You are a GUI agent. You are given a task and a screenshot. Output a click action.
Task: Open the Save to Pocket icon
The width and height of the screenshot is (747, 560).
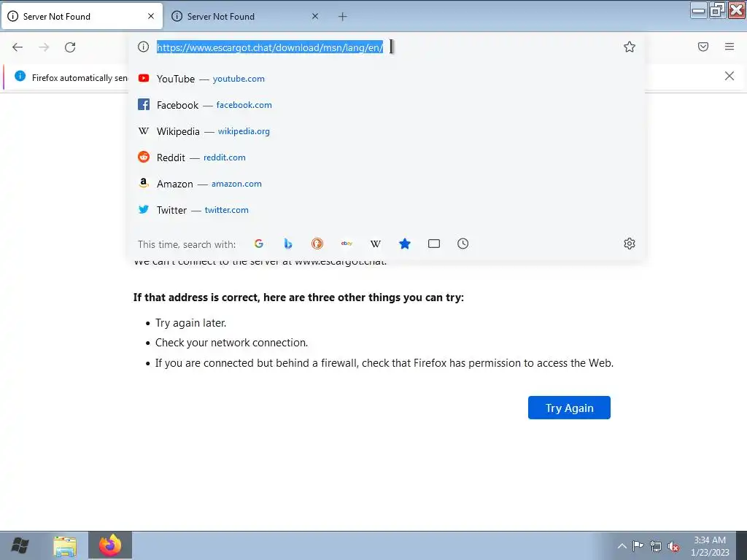[x=703, y=47]
